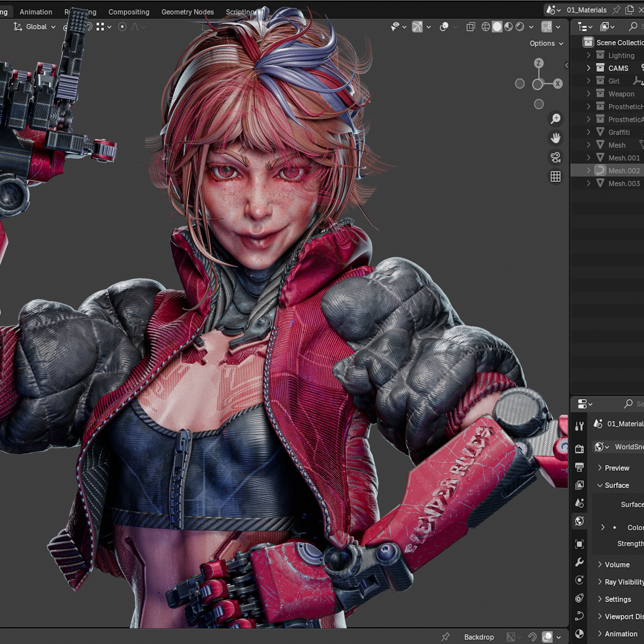The image size is (644, 644).
Task: Click the X axis on navigation gizmo
Action: pyautogui.click(x=557, y=84)
